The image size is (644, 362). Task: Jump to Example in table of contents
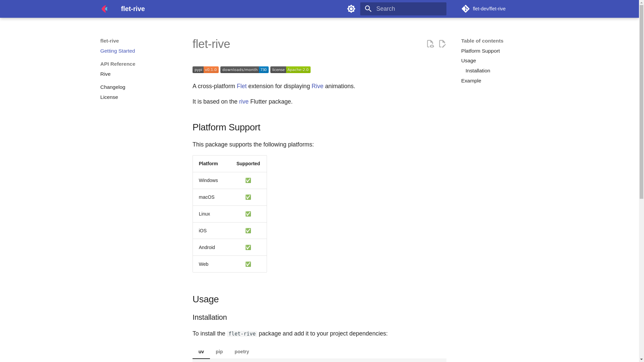tap(471, 81)
